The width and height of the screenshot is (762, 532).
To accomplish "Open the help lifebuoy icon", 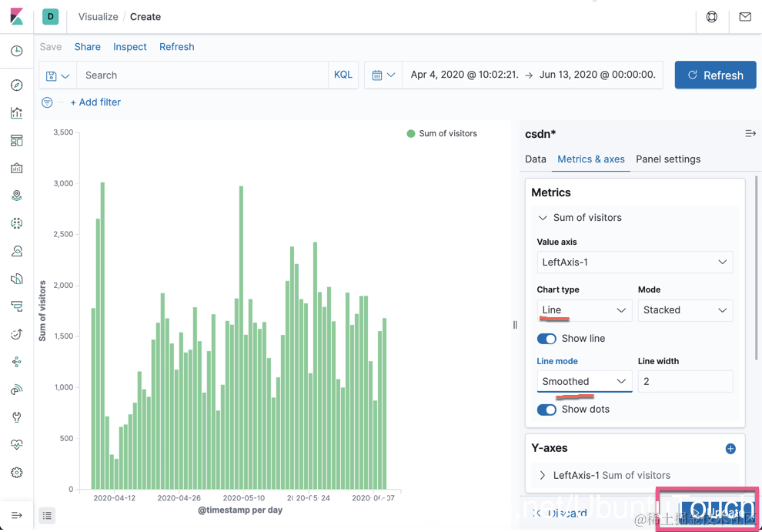I will 712,17.
